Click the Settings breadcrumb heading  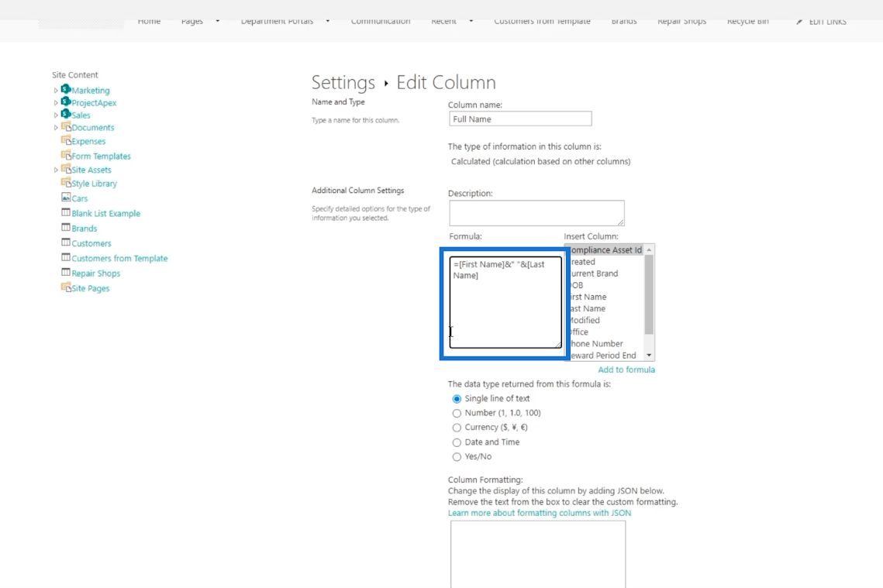[x=343, y=83]
